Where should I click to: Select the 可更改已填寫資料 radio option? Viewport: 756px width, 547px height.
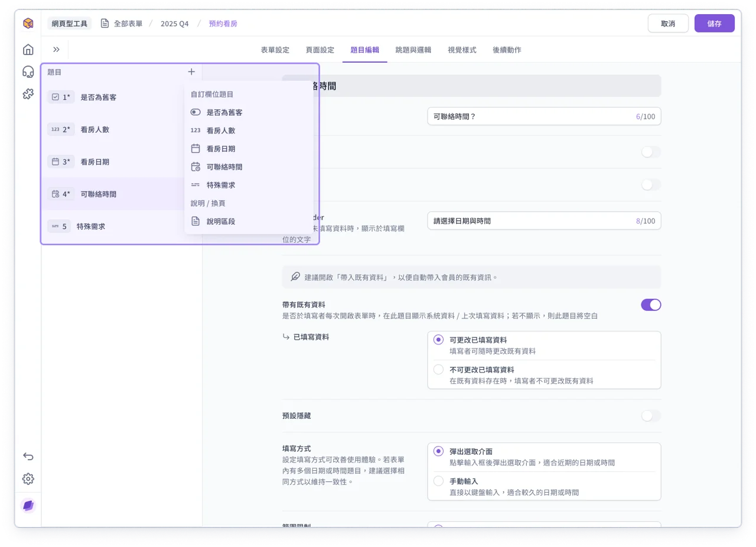pyautogui.click(x=438, y=340)
